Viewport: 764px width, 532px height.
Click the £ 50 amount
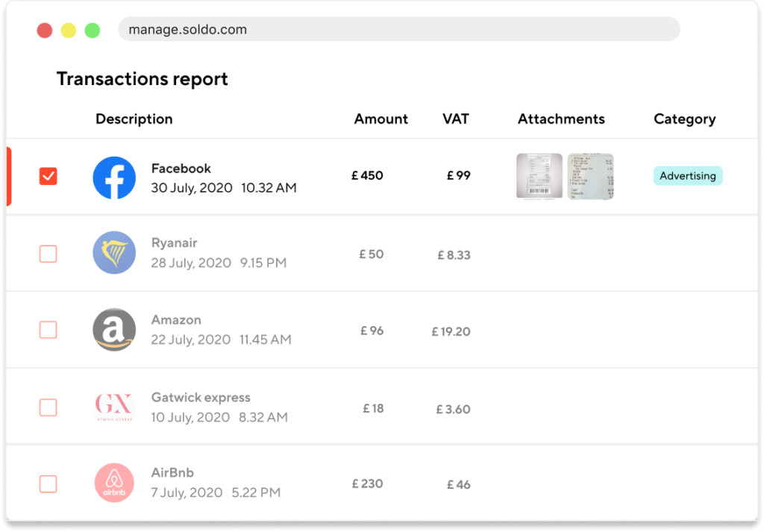coord(372,254)
